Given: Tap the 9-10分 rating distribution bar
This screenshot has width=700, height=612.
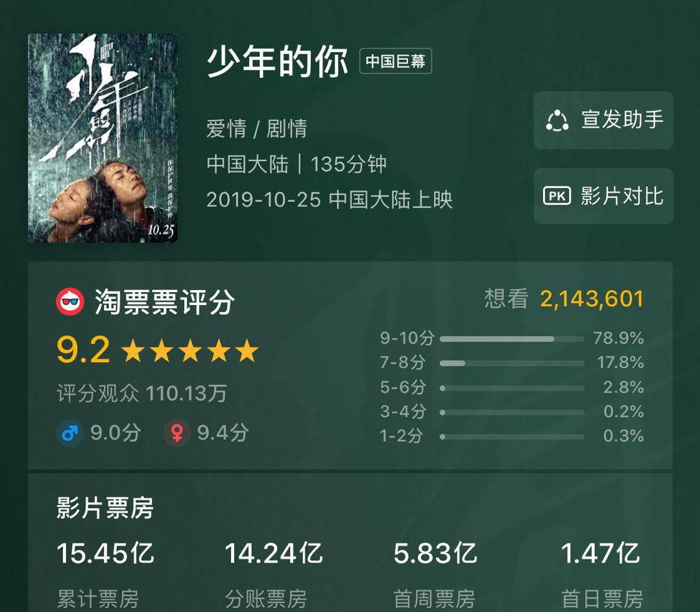Looking at the screenshot, I should (x=512, y=339).
